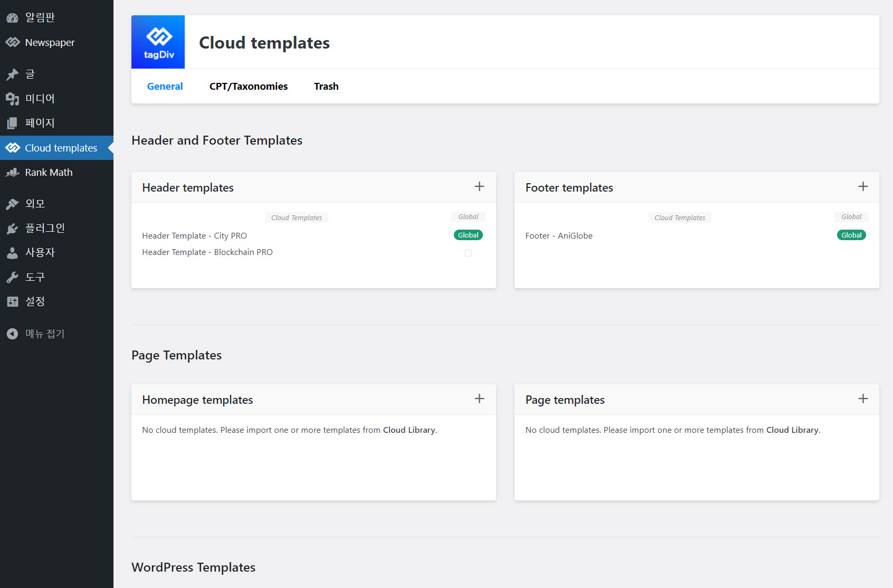Click the dashboard gauge icon in sidebar
893x588 pixels.
tap(13, 18)
